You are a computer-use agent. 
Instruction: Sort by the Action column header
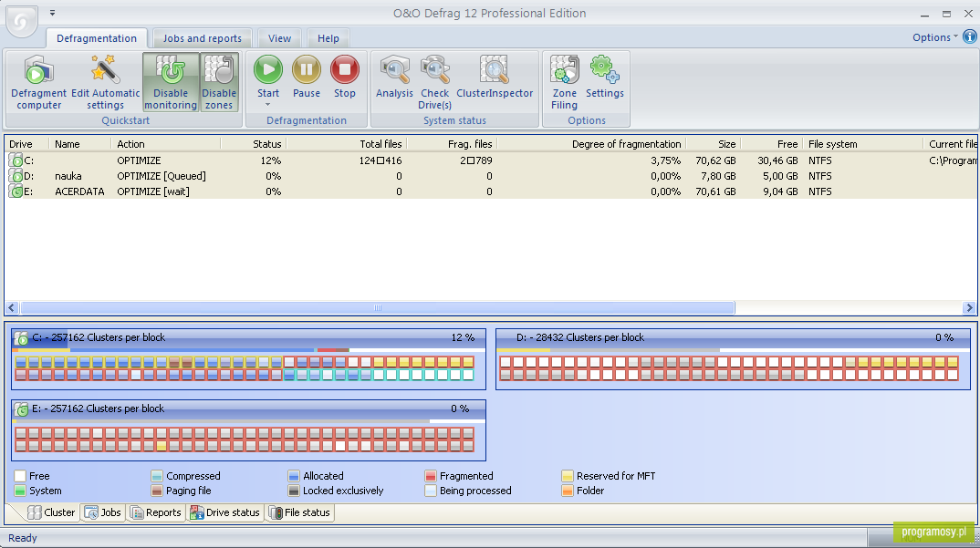pyautogui.click(x=166, y=144)
